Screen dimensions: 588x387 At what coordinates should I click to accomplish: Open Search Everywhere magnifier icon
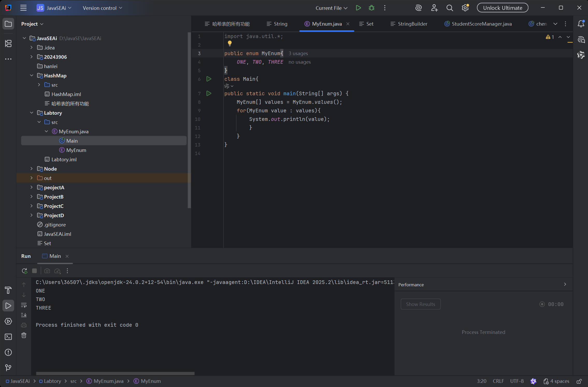click(450, 8)
